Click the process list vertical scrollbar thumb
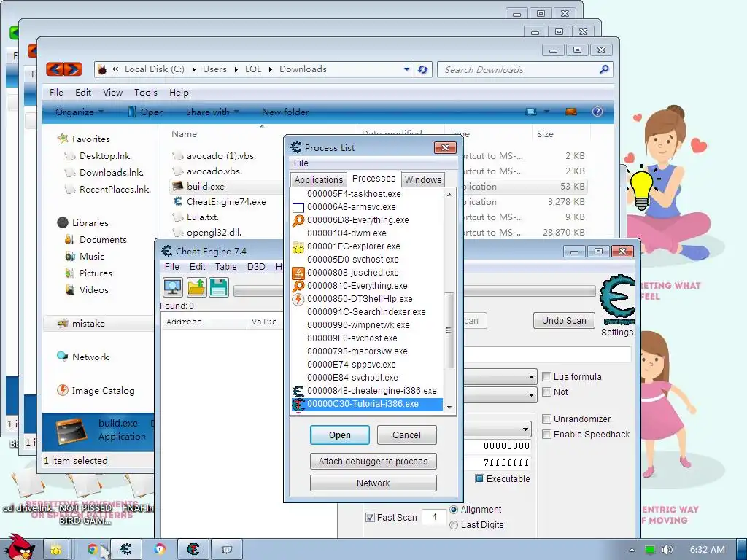Image resolution: width=747 pixels, height=560 pixels. tap(449, 330)
